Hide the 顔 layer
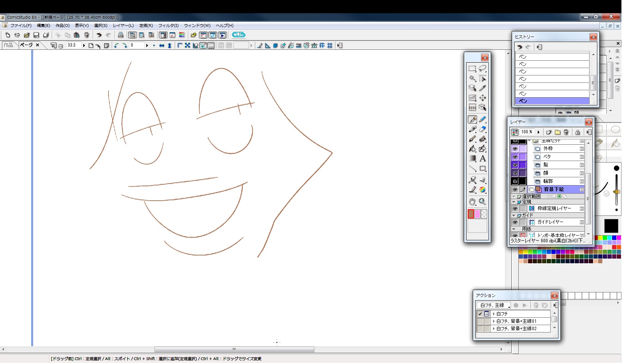623x364 pixels. point(515,173)
